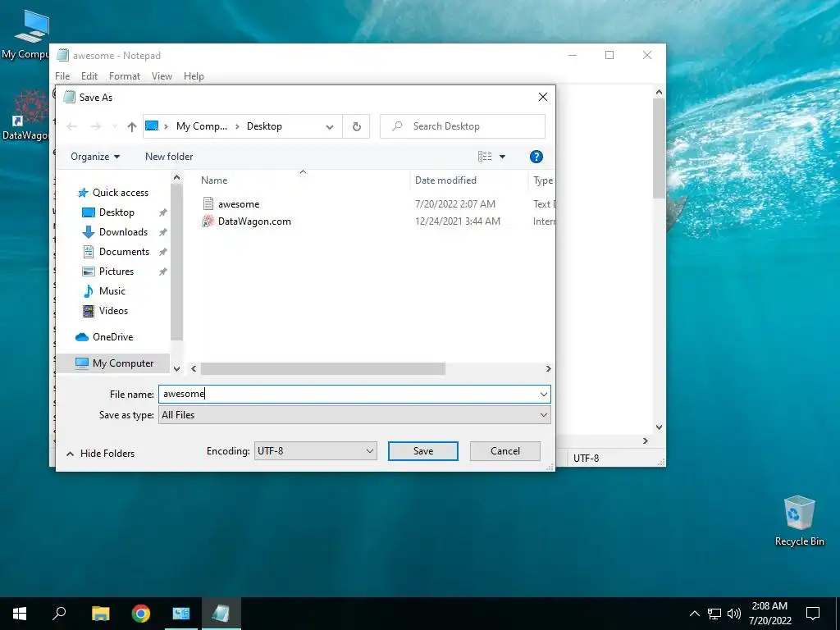
Task: Click Cancel button in dialog
Action: [x=505, y=451]
